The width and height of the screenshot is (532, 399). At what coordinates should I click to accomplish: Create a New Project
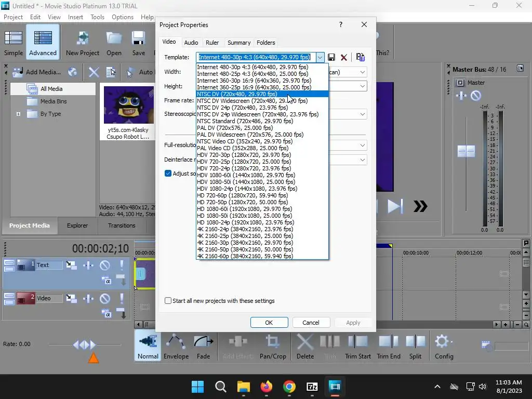tap(83, 43)
